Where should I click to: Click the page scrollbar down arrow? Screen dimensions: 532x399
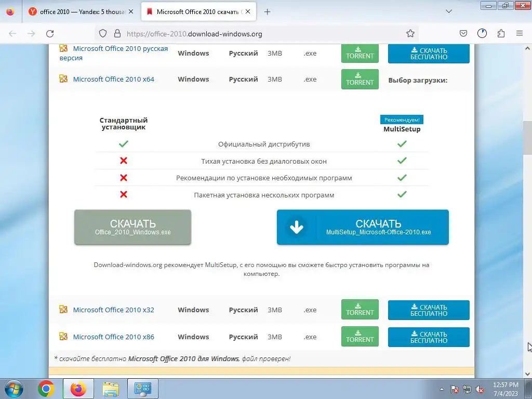[x=527, y=374]
